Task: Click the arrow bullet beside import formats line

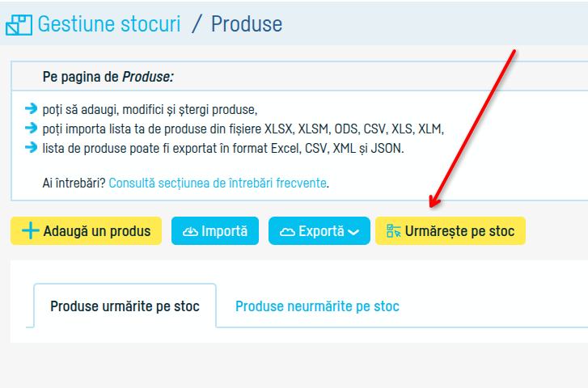Action: click(31, 129)
